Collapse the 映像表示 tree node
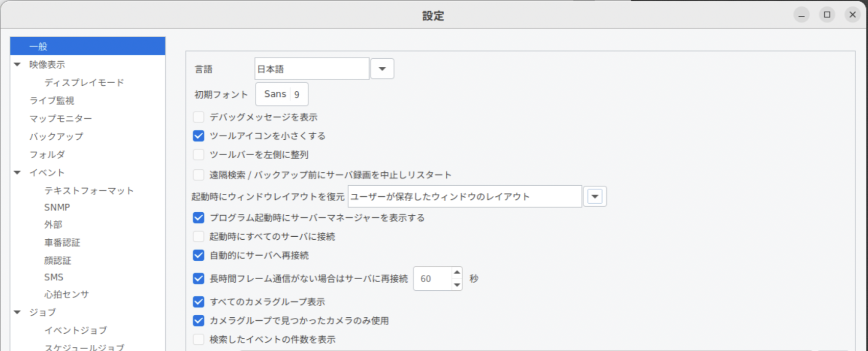This screenshot has height=351, width=868. (17, 65)
